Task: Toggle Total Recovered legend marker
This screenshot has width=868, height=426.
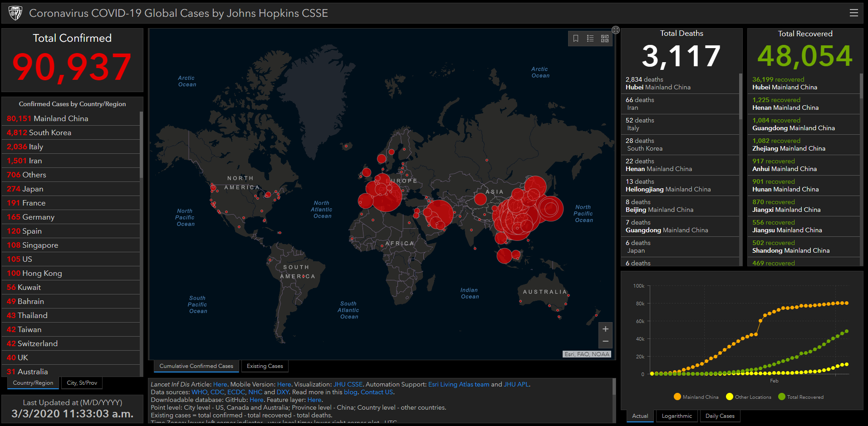Action: pyautogui.click(x=782, y=397)
